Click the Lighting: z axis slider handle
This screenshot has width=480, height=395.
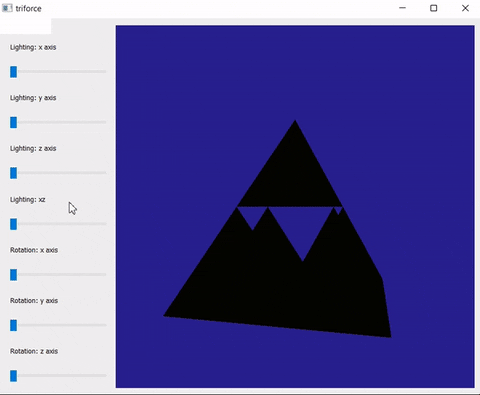(x=13, y=173)
